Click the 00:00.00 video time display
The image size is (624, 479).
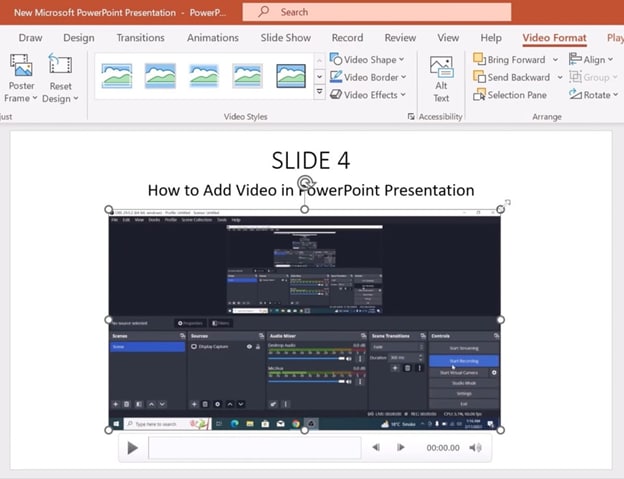click(x=443, y=448)
